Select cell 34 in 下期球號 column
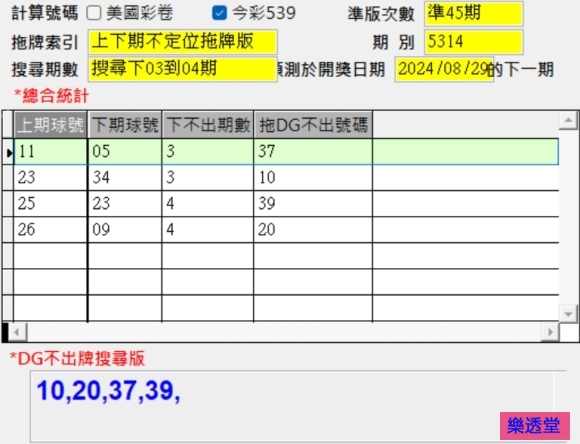The width and height of the screenshot is (580, 444). coord(125,178)
